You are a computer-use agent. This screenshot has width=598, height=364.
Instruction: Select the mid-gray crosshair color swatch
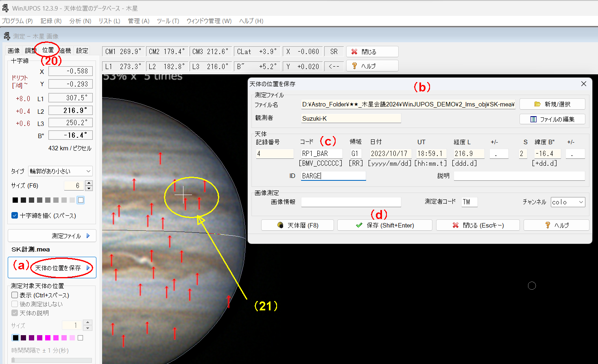48,200
